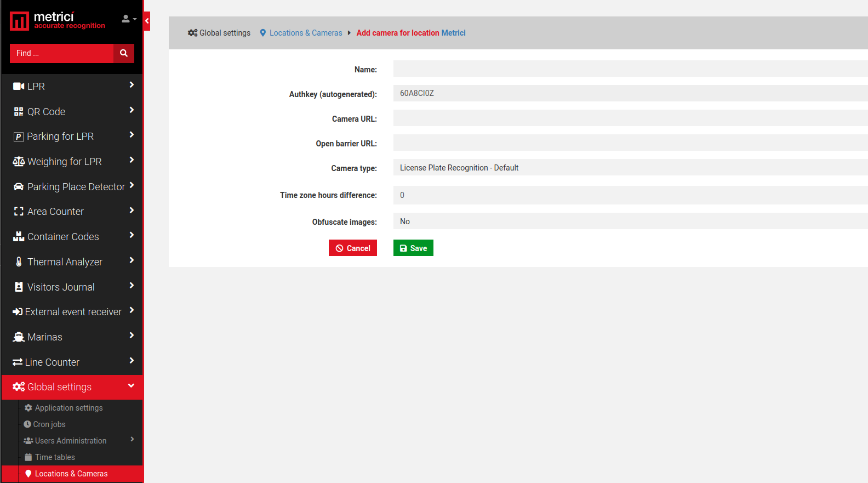Image resolution: width=868 pixels, height=483 pixels.
Task: Click the Authkey field showing 60A8CI0Z
Action: tap(630, 93)
